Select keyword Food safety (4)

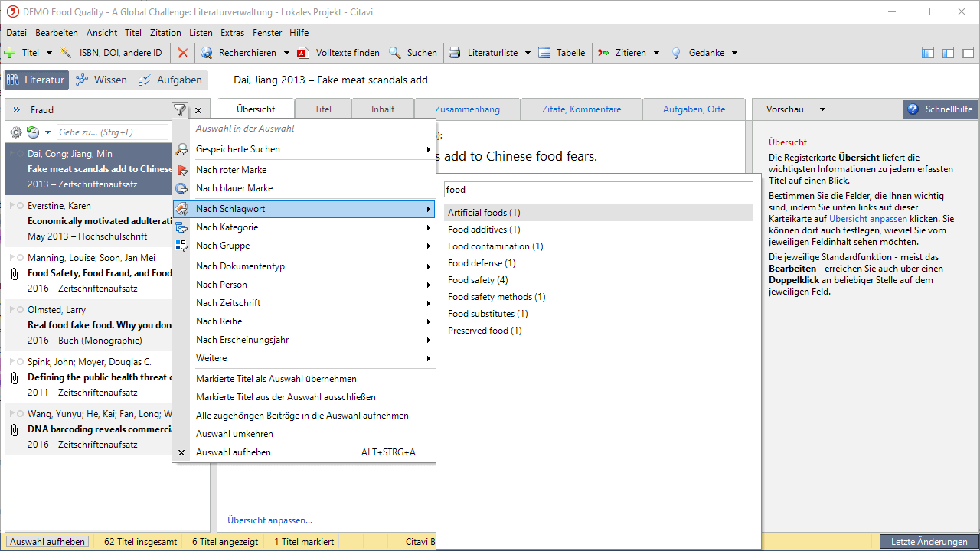478,280
